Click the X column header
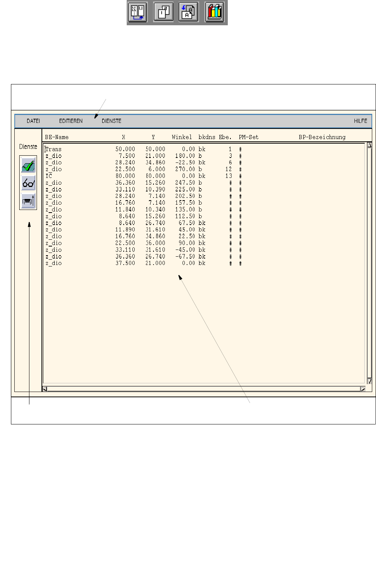 [123, 137]
